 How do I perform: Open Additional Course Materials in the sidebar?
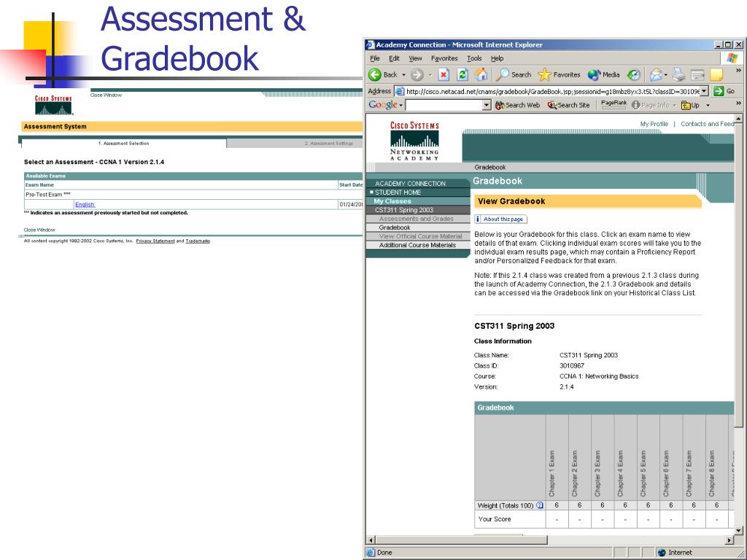click(417, 245)
